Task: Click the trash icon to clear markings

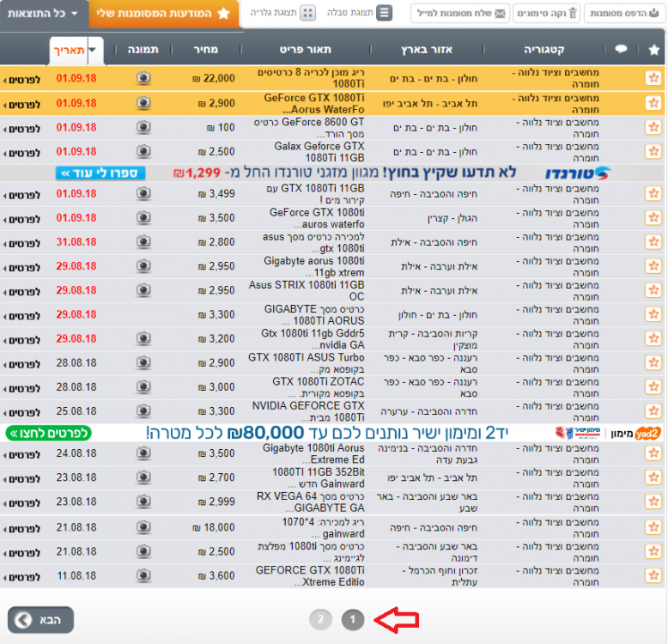Action: click(x=573, y=13)
